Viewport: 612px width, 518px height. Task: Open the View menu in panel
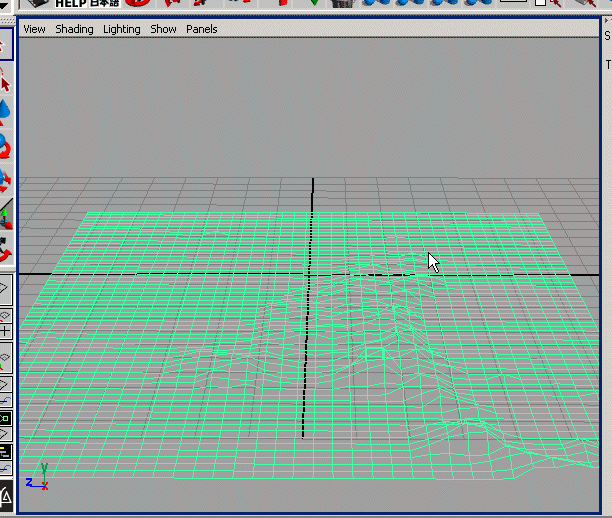click(34, 29)
